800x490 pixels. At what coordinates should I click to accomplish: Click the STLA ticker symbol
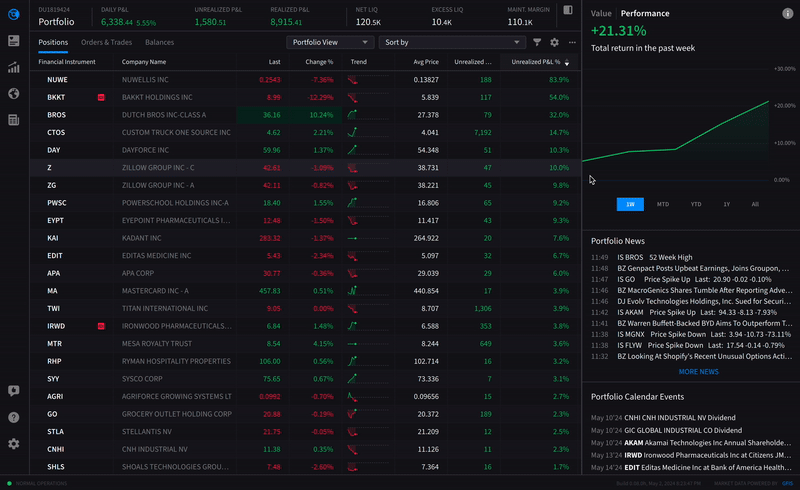click(55, 432)
